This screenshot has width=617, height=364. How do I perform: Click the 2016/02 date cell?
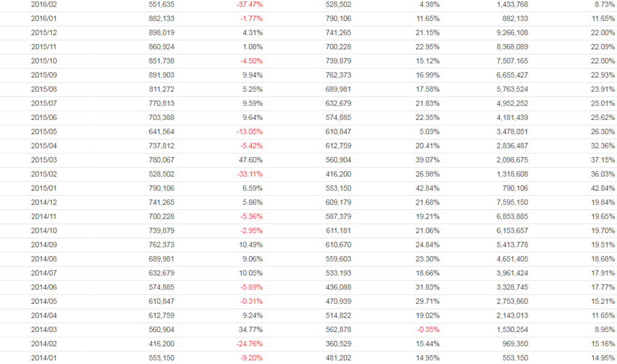[44, 4]
